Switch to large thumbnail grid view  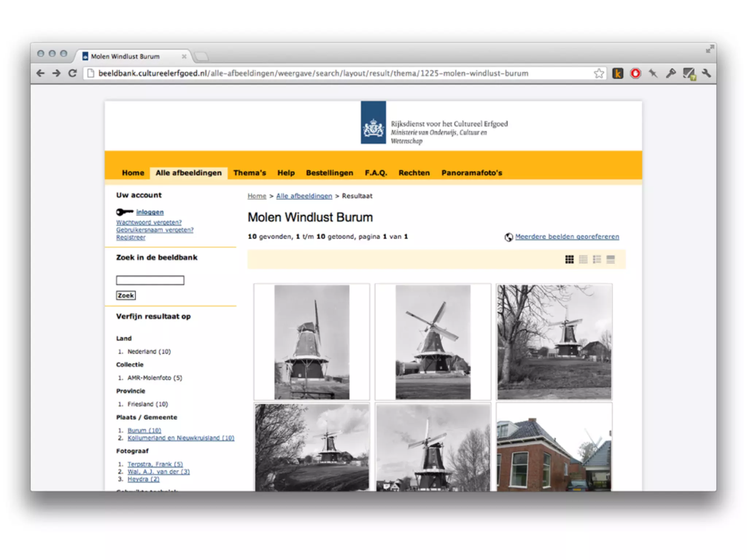click(x=569, y=259)
